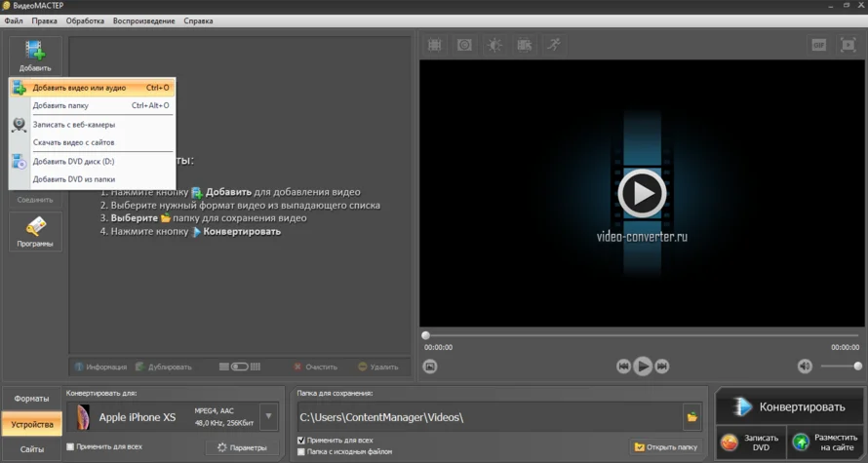Switch to the Форматы tab
Viewport: 868px width, 463px height.
32,399
